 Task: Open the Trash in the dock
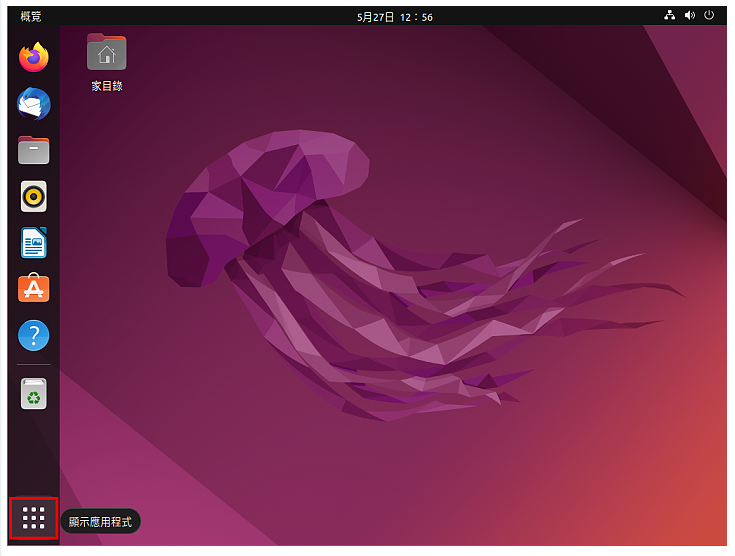click(x=33, y=393)
